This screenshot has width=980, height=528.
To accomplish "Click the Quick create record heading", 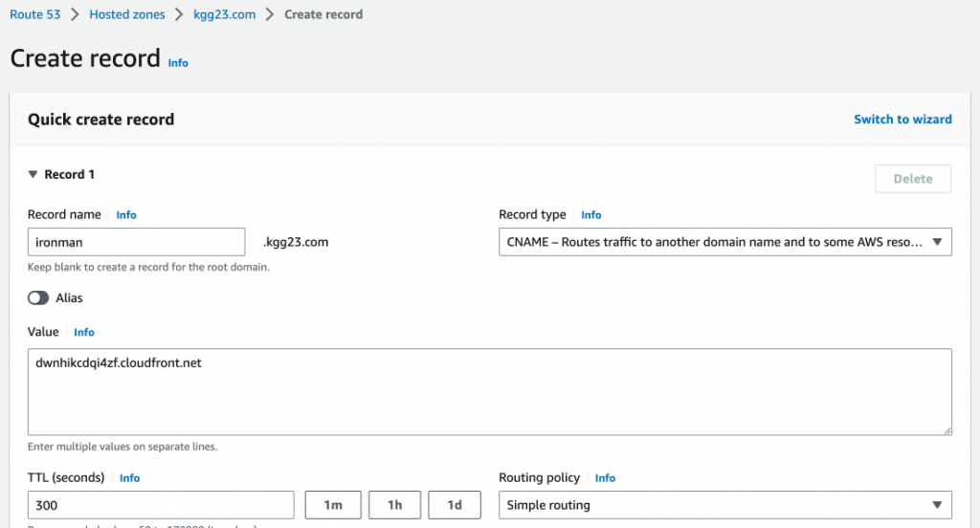I will 100,120.
